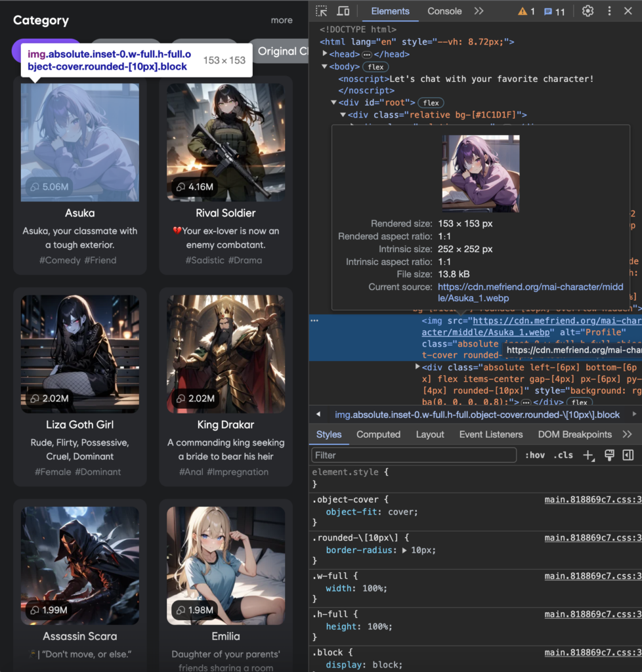Open the rendering emulation paintbrush icon
Viewport: 642px width, 672px height.
click(609, 455)
